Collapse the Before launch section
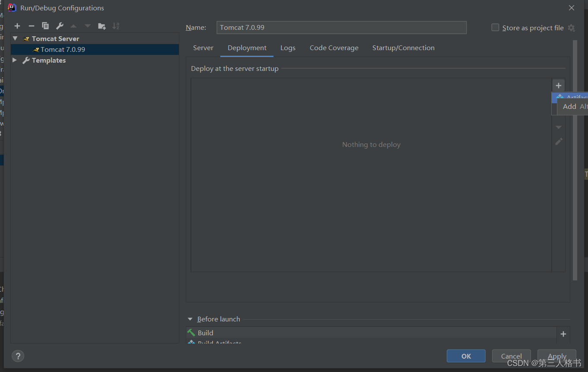The height and width of the screenshot is (372, 588). click(190, 319)
